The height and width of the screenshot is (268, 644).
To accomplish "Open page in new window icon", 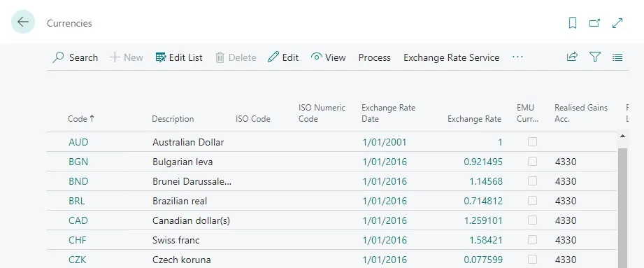I will [x=595, y=23].
